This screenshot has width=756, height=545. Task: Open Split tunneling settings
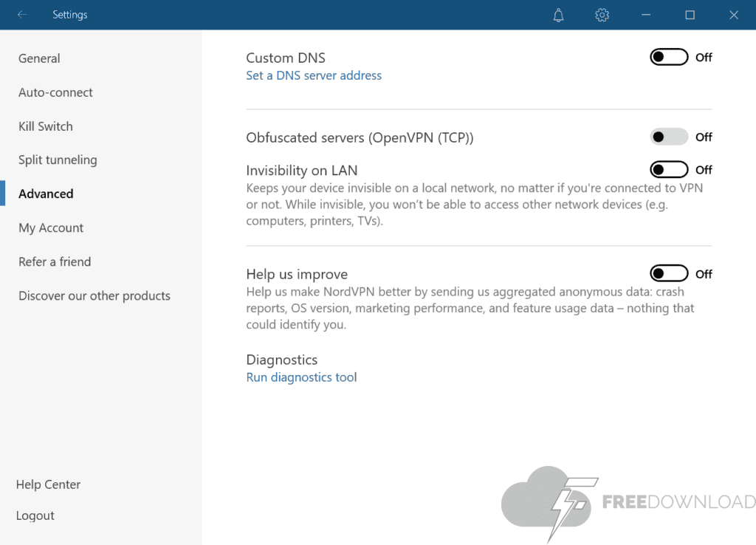[58, 160]
